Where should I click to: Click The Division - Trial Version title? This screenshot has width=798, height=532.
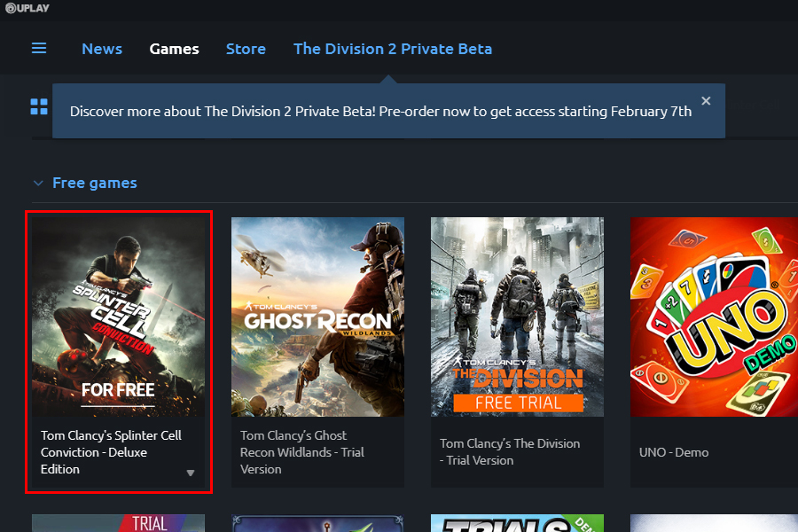point(510,451)
